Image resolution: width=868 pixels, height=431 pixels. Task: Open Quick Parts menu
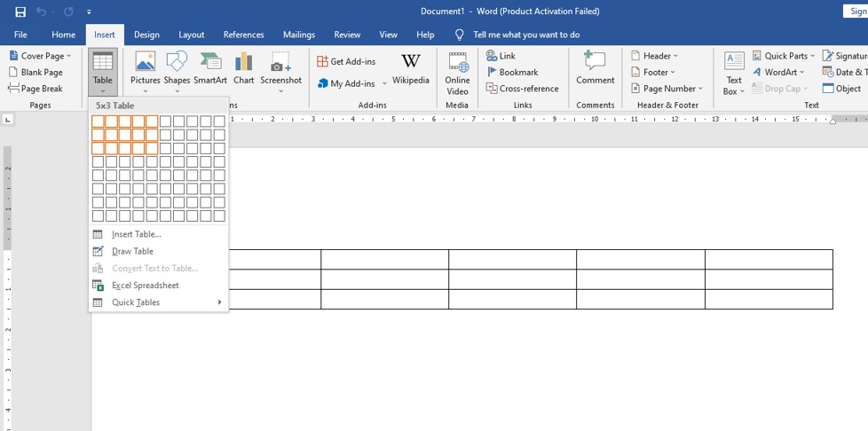pos(784,56)
